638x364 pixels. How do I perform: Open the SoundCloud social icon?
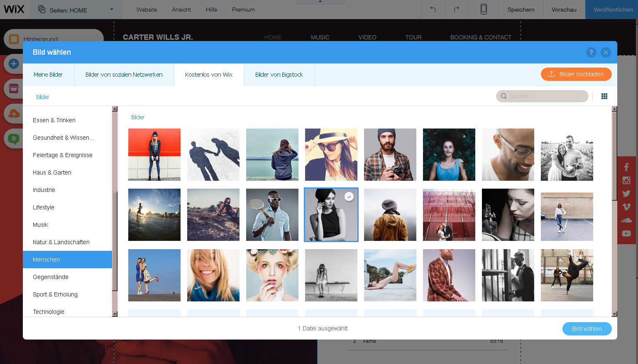[x=626, y=220]
